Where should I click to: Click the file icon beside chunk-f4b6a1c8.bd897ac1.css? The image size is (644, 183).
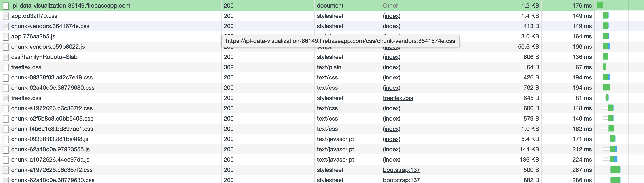pyautogui.click(x=6, y=129)
